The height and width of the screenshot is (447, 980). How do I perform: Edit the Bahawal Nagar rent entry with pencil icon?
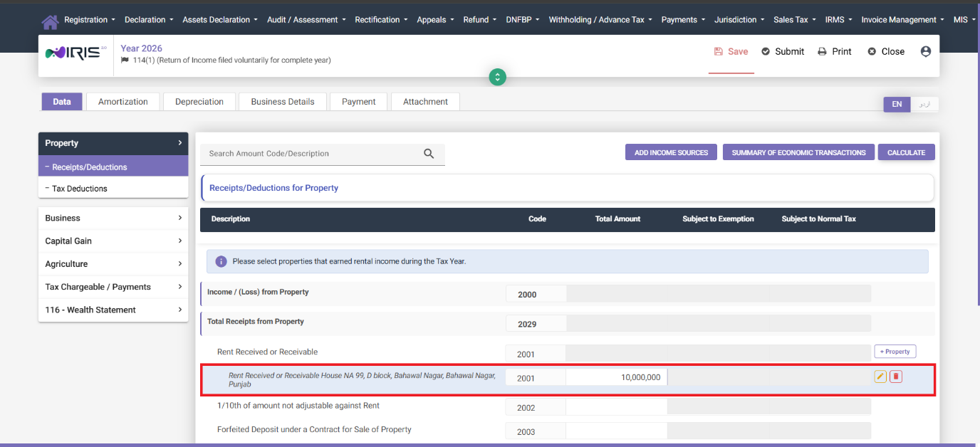pos(880,377)
